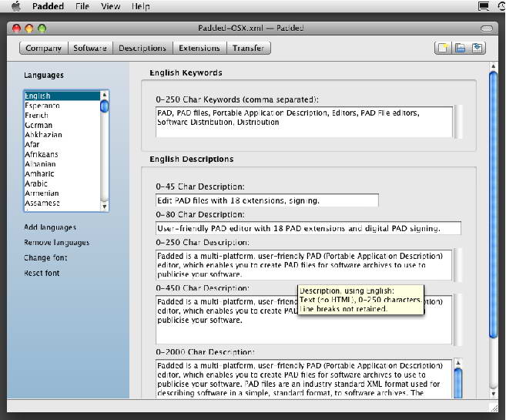Select Albanian in the languages list
The width and height of the screenshot is (506, 420).
(x=62, y=164)
